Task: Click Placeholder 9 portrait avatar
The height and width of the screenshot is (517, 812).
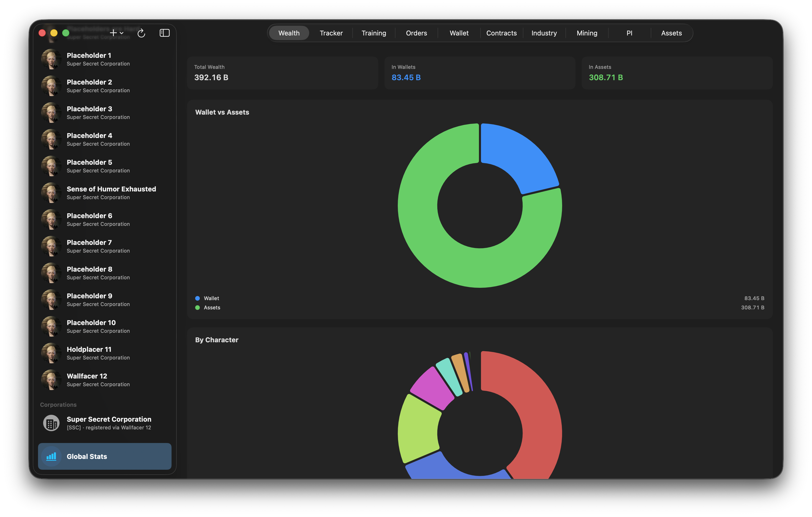Action: pyautogui.click(x=51, y=299)
